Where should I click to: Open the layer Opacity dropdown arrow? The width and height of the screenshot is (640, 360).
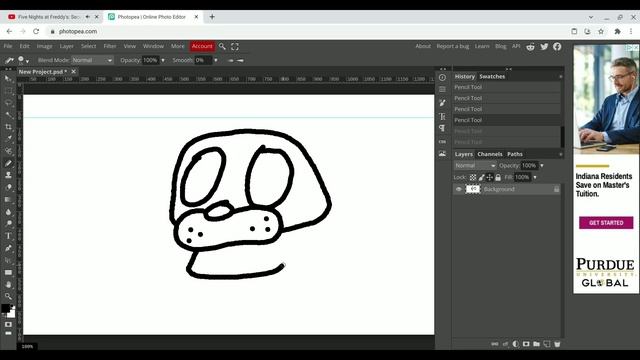tap(542, 166)
